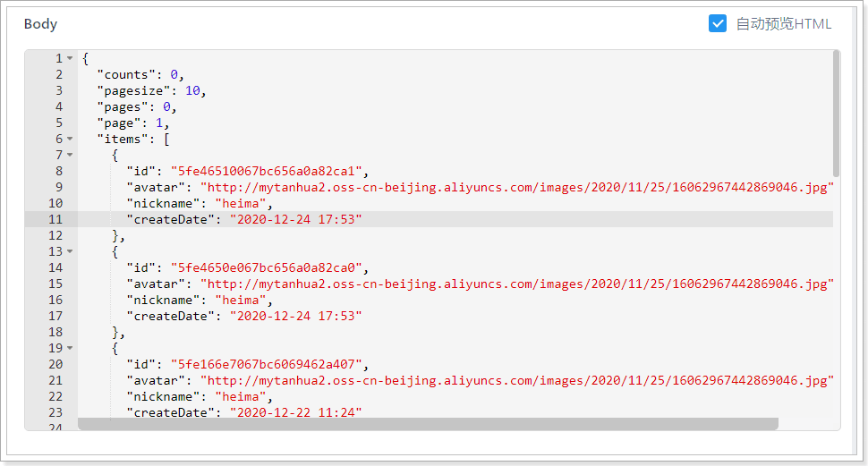This screenshot has height=466, width=868.
Task: Collapse the "items" array fold arrow
Action: pyautogui.click(x=70, y=140)
